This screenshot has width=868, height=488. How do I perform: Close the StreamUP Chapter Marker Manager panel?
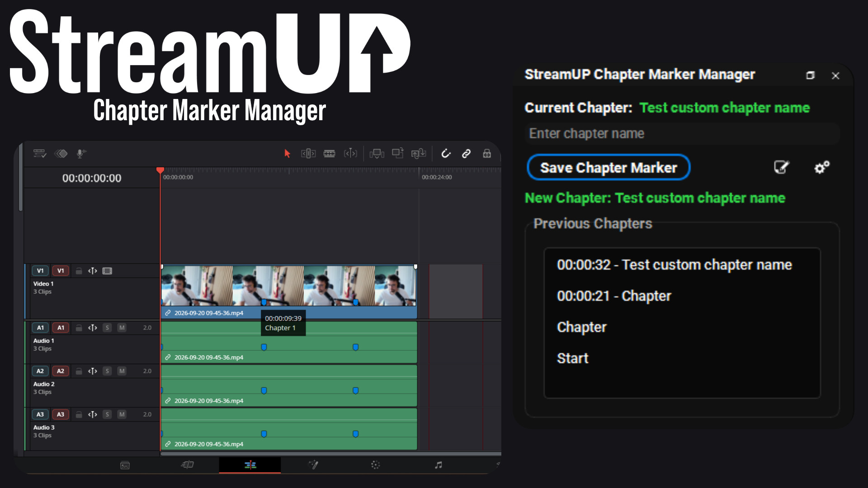click(x=835, y=75)
